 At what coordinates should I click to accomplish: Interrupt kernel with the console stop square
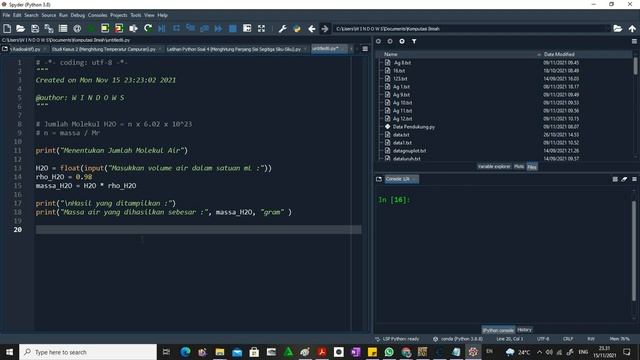(x=615, y=179)
